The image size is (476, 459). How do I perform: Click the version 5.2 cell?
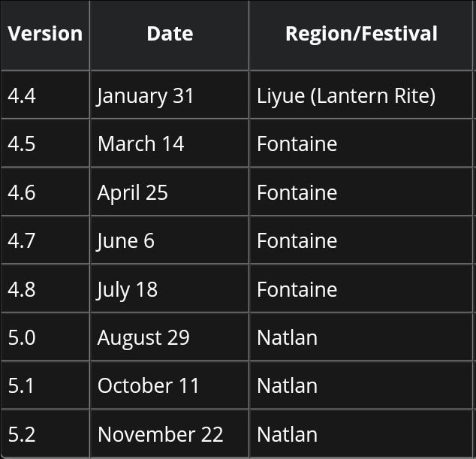click(45, 433)
